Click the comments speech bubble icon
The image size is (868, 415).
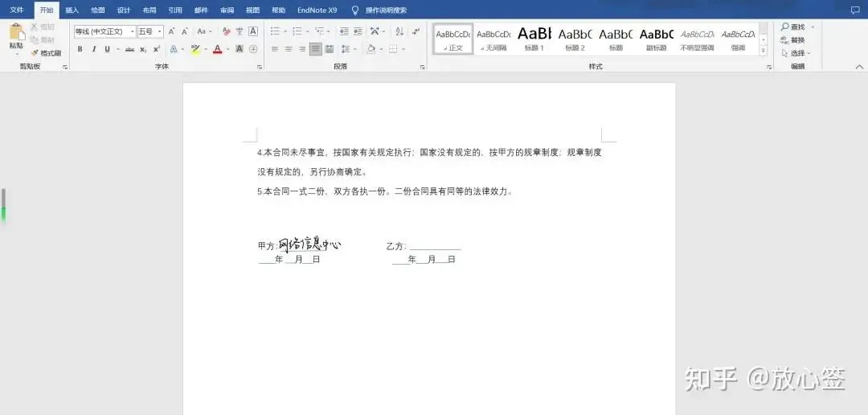coord(855,10)
